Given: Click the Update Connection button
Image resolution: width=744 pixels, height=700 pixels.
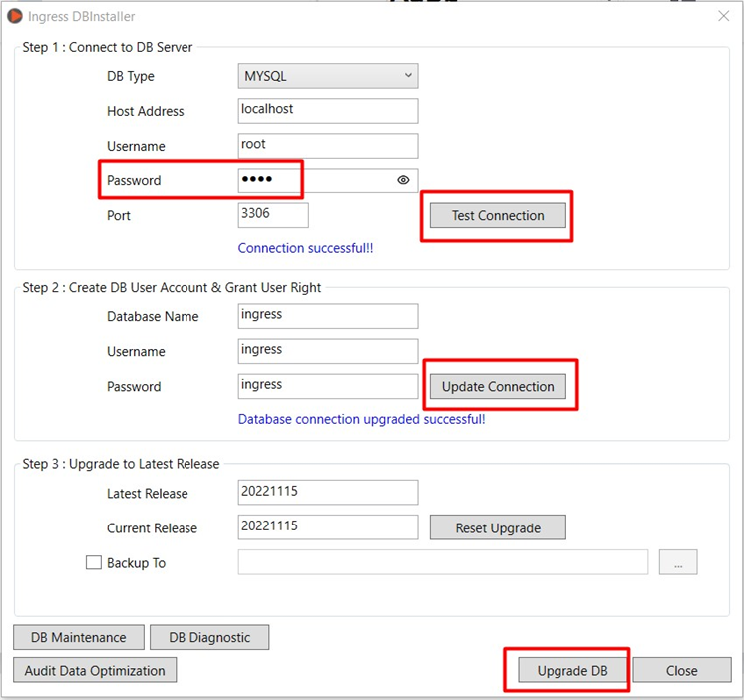Looking at the screenshot, I should [498, 387].
